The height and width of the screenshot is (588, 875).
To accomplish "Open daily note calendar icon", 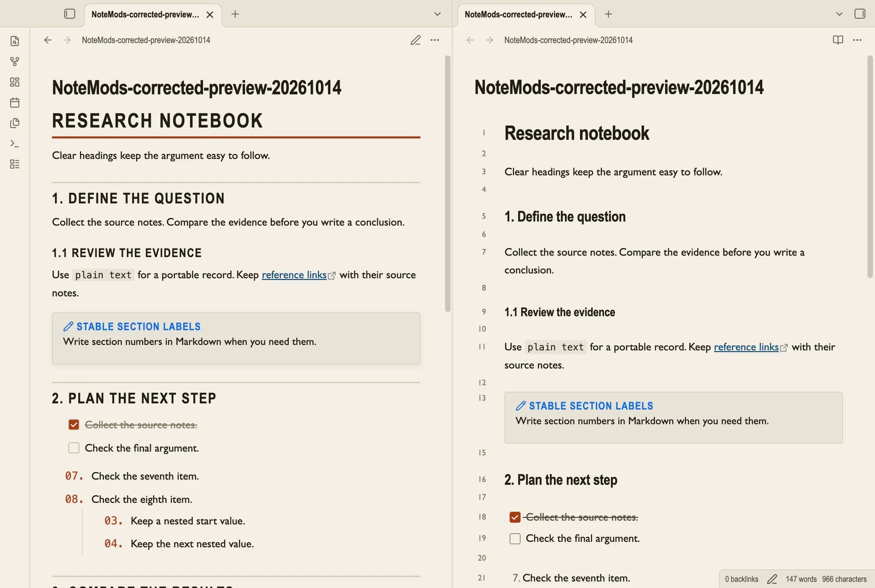I will (x=15, y=103).
